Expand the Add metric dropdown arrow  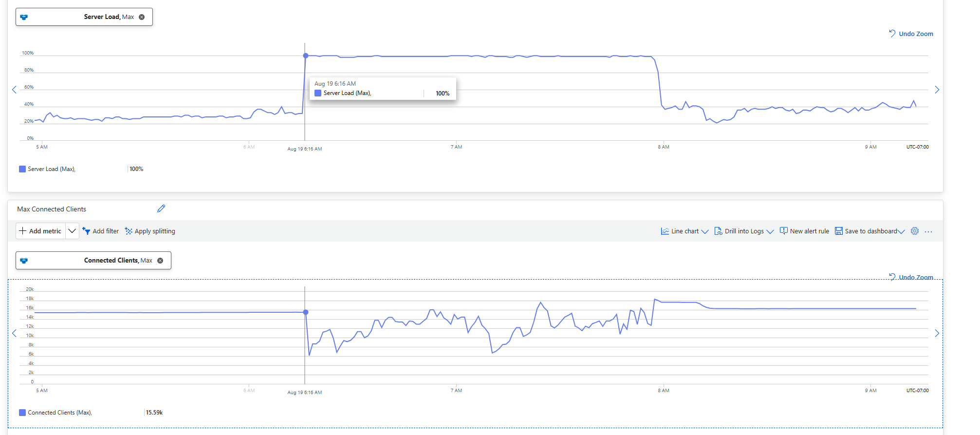pos(72,231)
